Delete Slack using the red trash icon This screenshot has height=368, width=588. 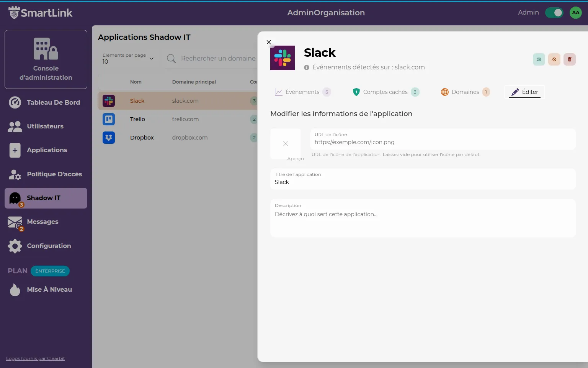pyautogui.click(x=569, y=59)
